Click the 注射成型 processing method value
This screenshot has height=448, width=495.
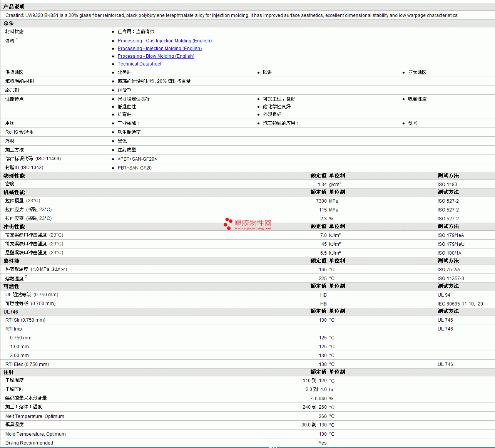click(x=127, y=150)
